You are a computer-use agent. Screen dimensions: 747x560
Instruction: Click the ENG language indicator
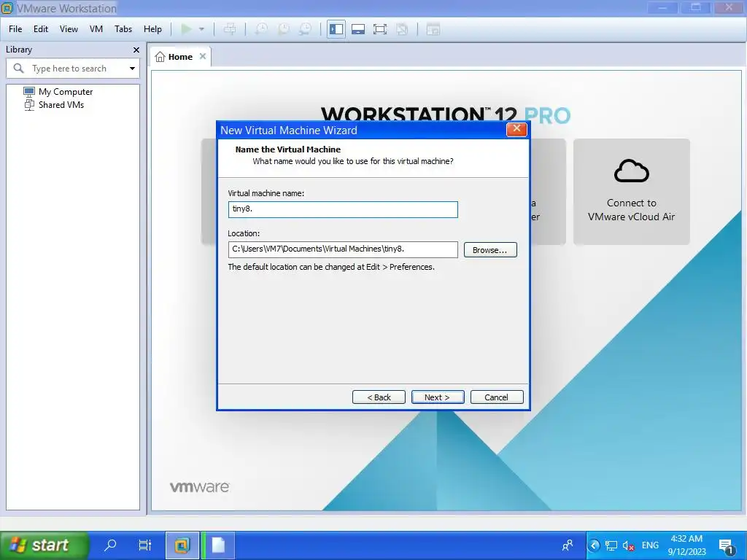650,545
